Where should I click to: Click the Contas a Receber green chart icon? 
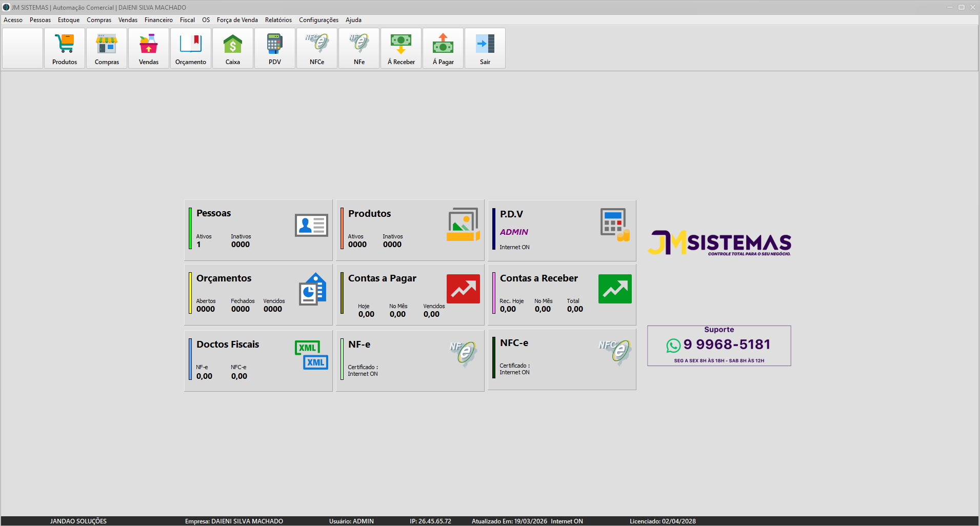[x=615, y=289]
